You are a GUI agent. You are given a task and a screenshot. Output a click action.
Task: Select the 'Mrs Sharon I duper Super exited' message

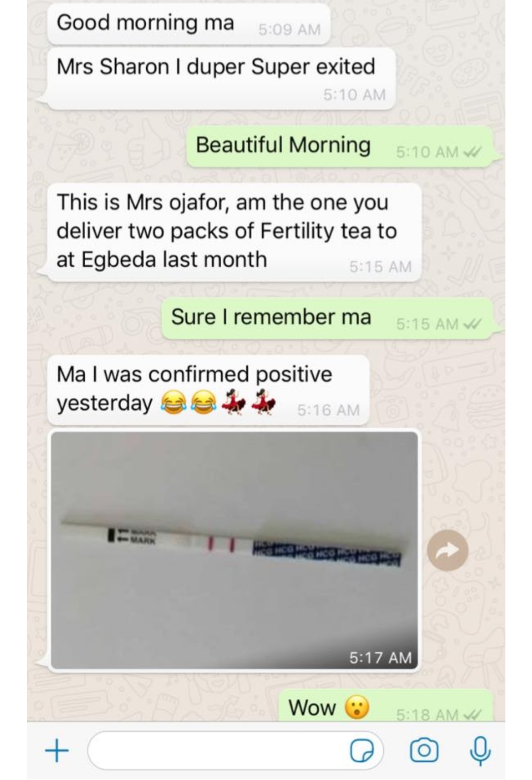tap(221, 78)
